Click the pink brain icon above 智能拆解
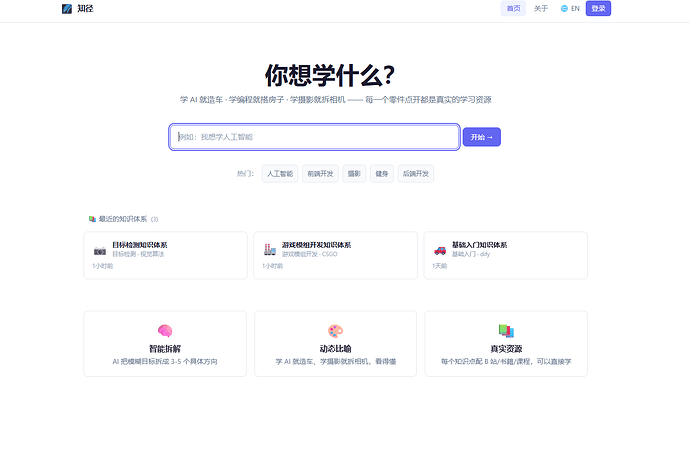Image resolution: width=690 pixels, height=476 pixels. 165,331
